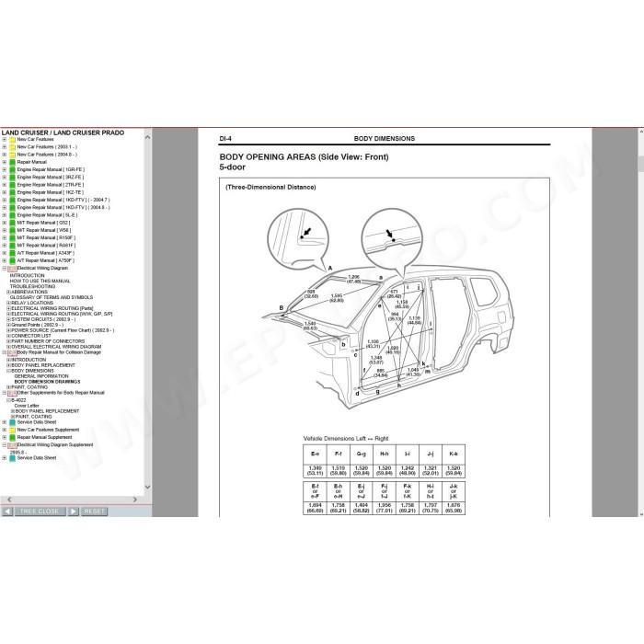The image size is (644, 644).
Task: Click the green icon for Engine Repair Manual [1KD-FTV] (2004.8 -)
Action: [x=12, y=208]
